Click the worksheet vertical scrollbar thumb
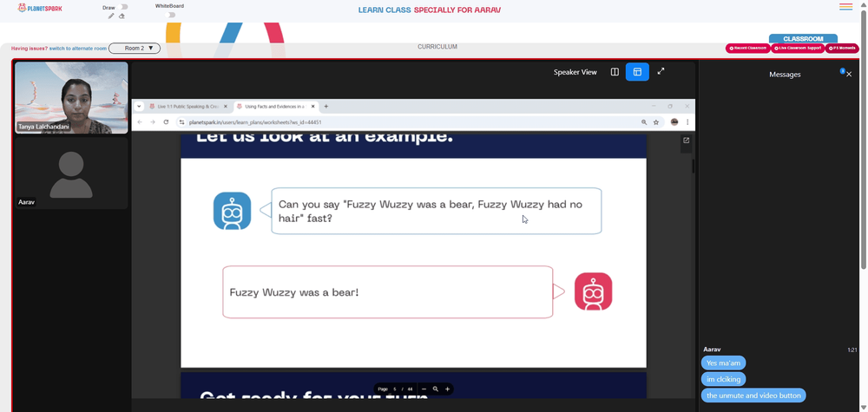Viewport: 868px width, 412px height. 693,166
